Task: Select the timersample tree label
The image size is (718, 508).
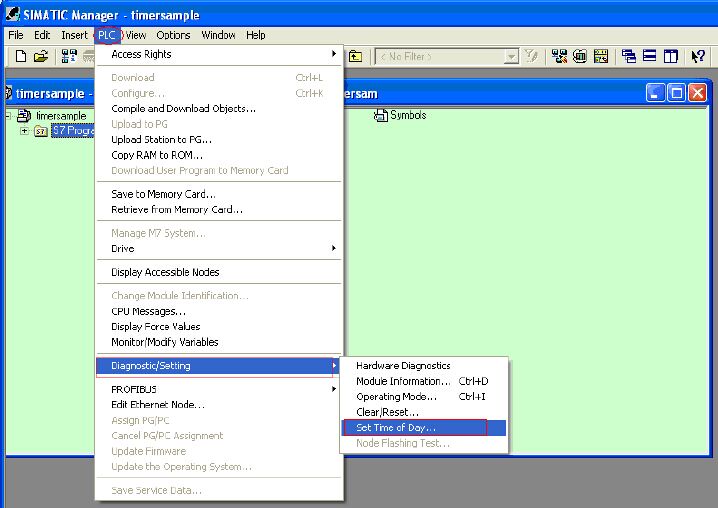Action: 61,116
